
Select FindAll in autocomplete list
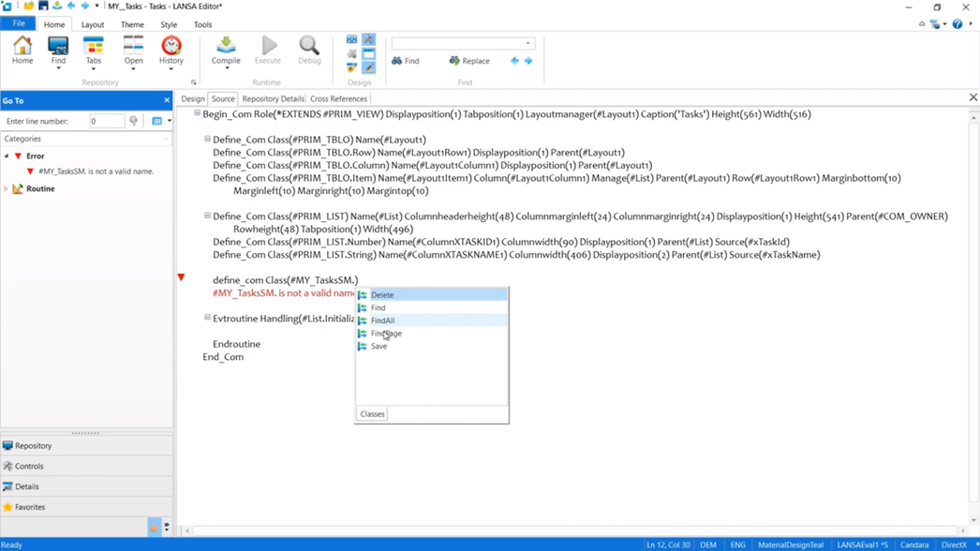tap(432, 320)
